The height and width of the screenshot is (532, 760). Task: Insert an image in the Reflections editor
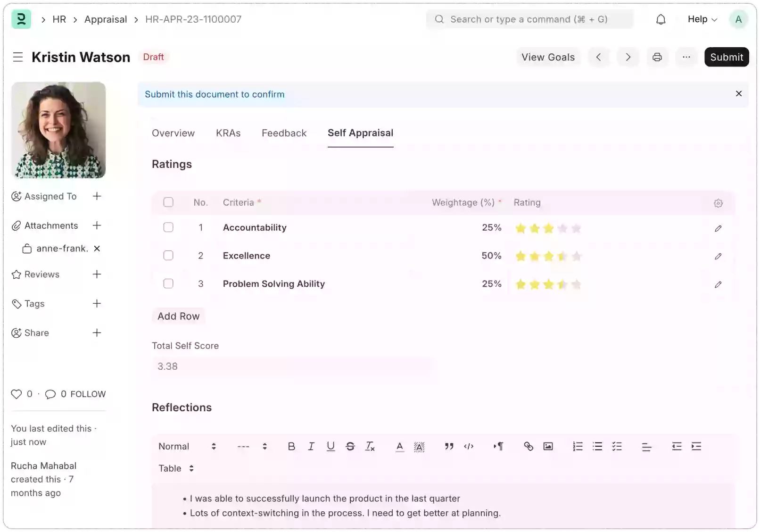pos(547,446)
